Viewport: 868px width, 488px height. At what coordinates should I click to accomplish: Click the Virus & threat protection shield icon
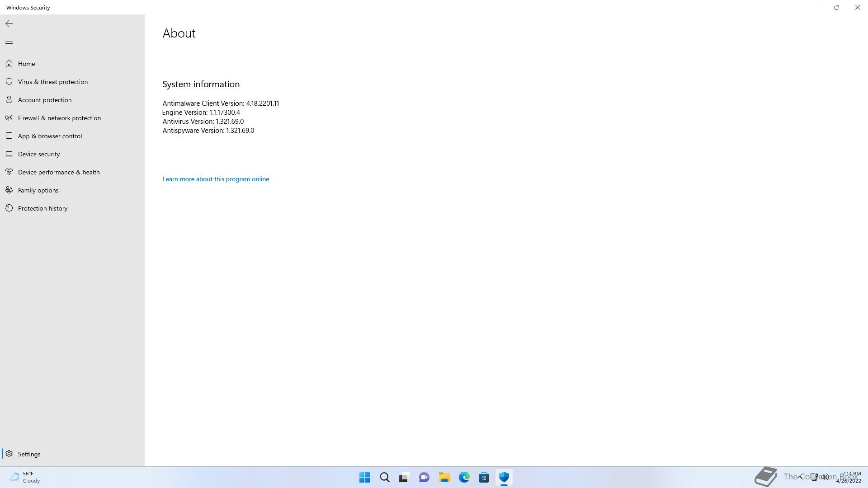point(9,82)
